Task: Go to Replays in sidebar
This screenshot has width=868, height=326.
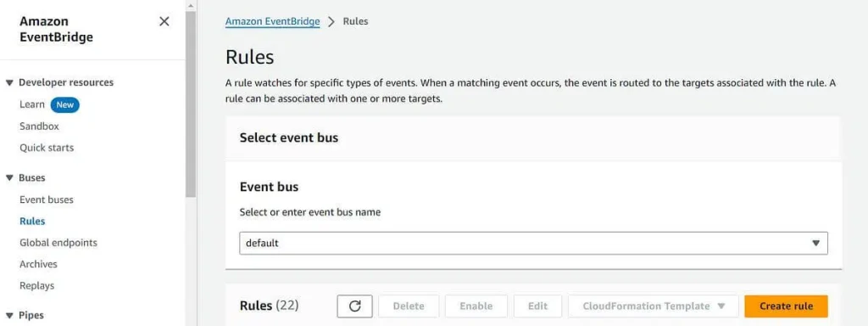Action: point(37,286)
